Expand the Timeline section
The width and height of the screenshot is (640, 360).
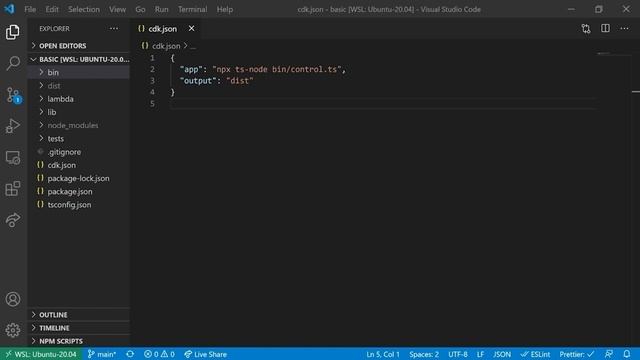79,328
